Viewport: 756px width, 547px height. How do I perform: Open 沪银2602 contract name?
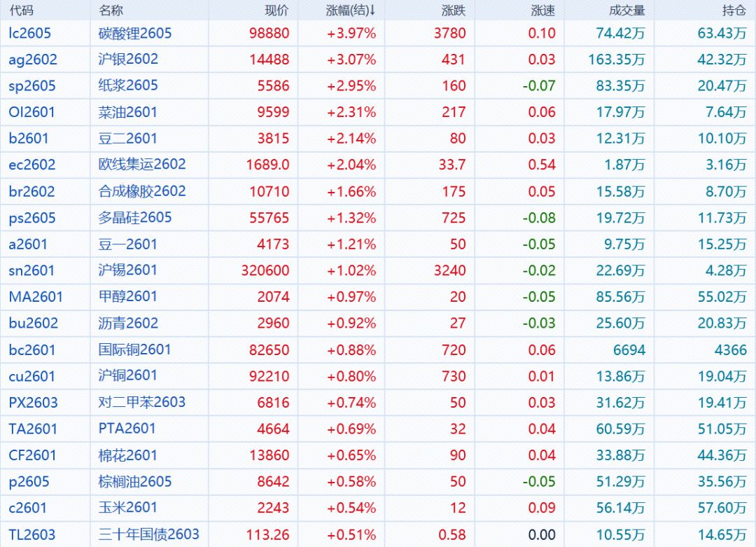pos(128,60)
